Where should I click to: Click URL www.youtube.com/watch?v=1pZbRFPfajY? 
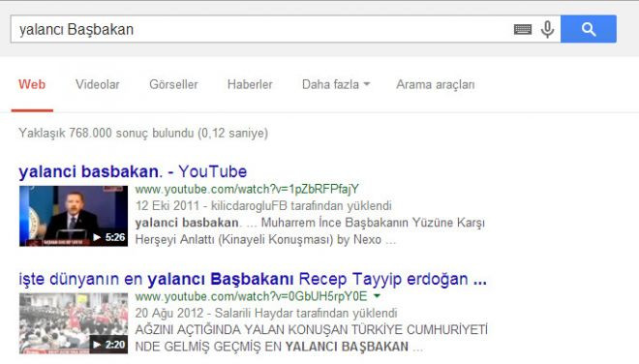[x=247, y=189]
